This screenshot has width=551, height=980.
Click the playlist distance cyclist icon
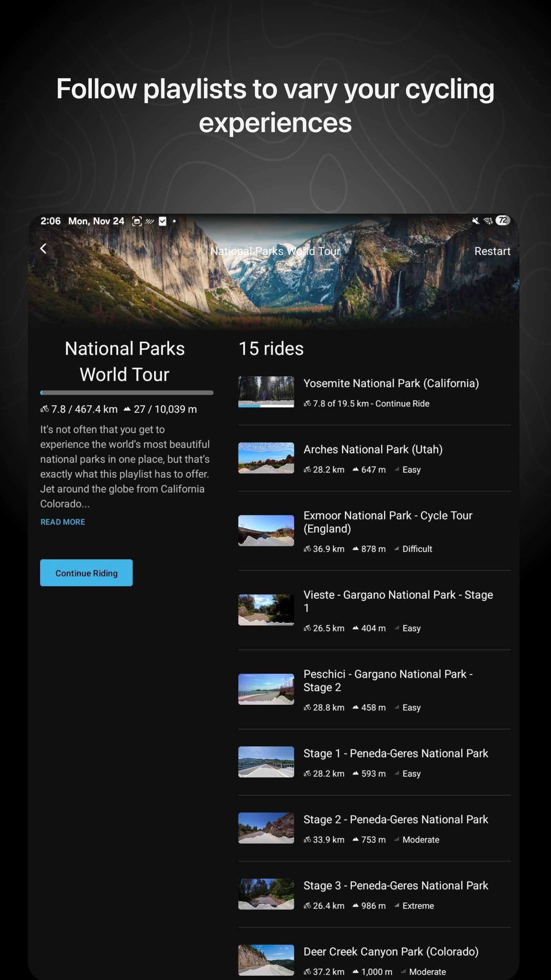coord(44,409)
